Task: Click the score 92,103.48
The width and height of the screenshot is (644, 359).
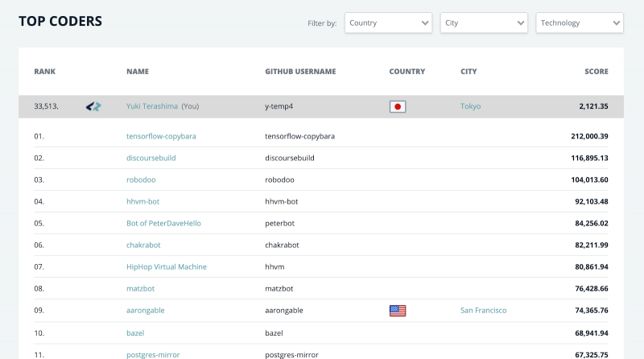Action: 592,202
